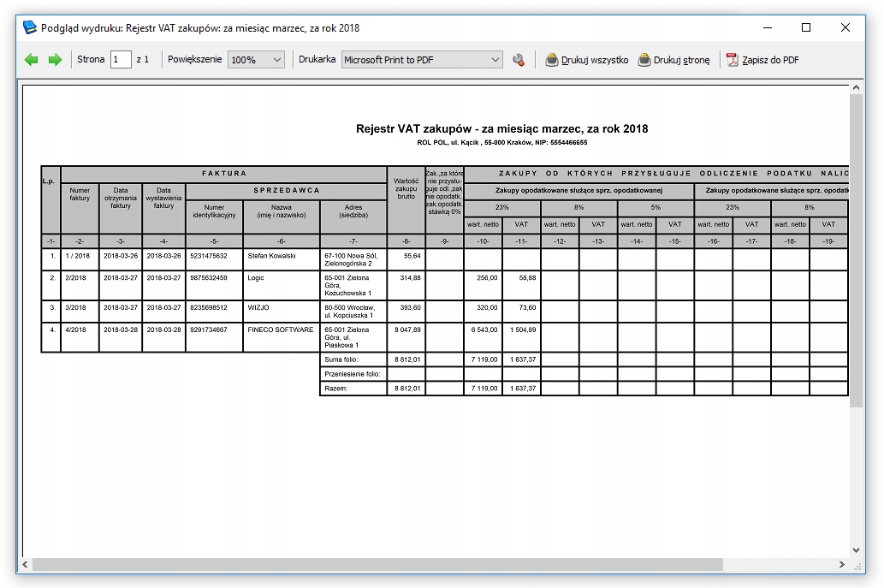Select the FINECO SOFTWARE seller cell

click(280, 330)
